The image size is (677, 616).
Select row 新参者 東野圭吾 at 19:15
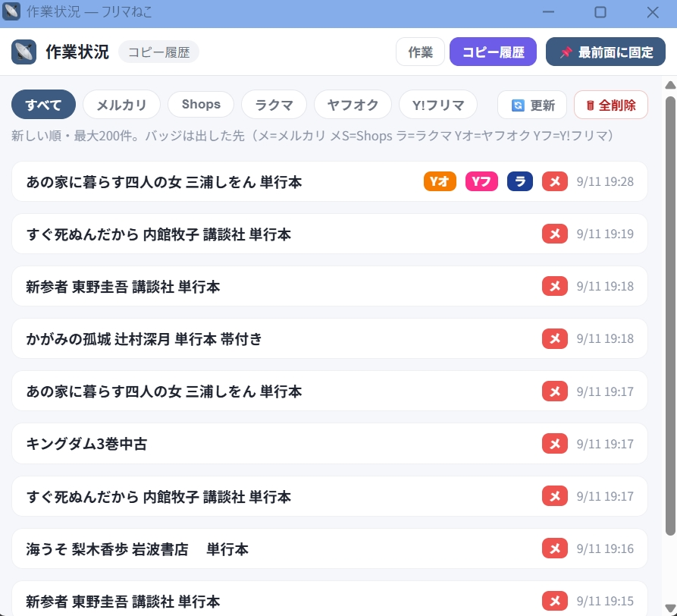[x=330, y=599]
